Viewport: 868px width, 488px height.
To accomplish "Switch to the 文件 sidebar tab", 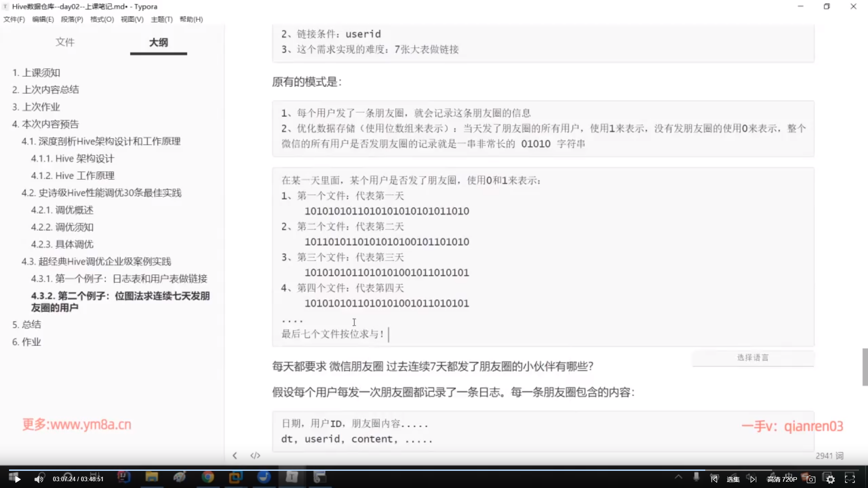I will click(65, 42).
